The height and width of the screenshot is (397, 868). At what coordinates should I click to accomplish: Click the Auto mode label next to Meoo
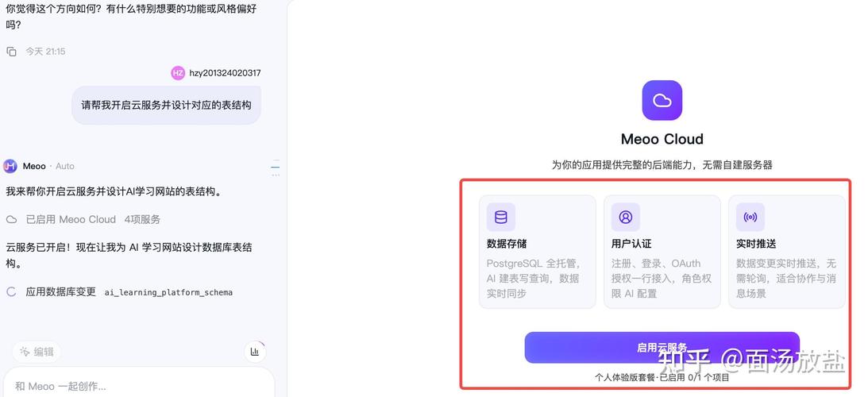[65, 166]
